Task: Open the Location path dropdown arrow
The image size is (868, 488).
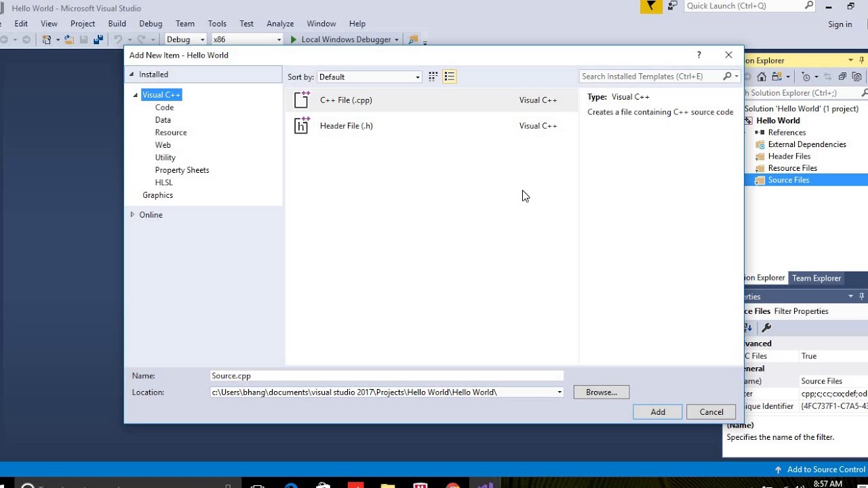Action: tap(559, 392)
